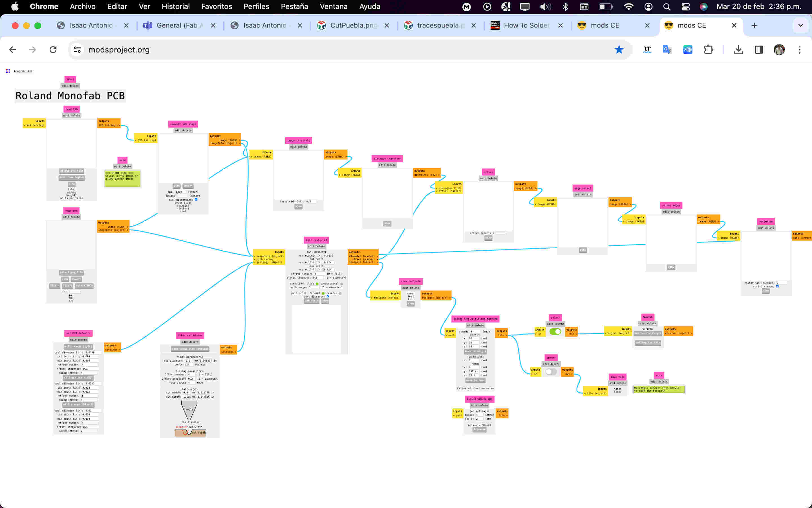Select conventional direction radio in mill raster 2D

pyautogui.click(x=341, y=284)
